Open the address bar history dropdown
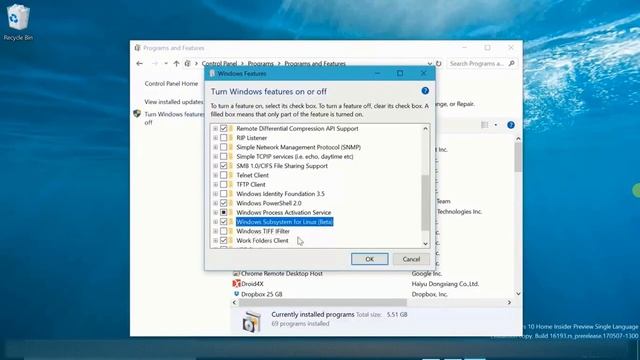Image resolution: width=640 pixels, height=360 pixels. (x=429, y=64)
